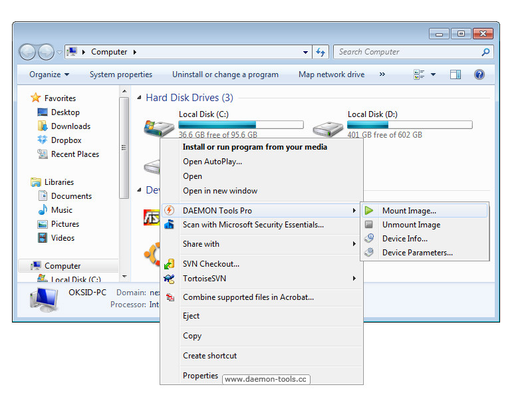The image size is (532, 399).
Task: Open the Organize dropdown menu
Action: 49,74
